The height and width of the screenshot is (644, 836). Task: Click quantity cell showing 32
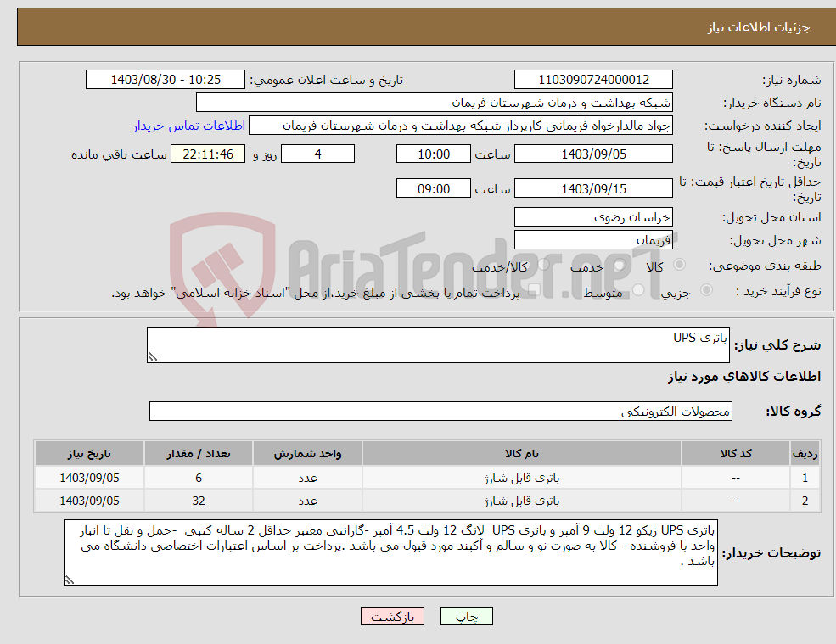tap(199, 501)
